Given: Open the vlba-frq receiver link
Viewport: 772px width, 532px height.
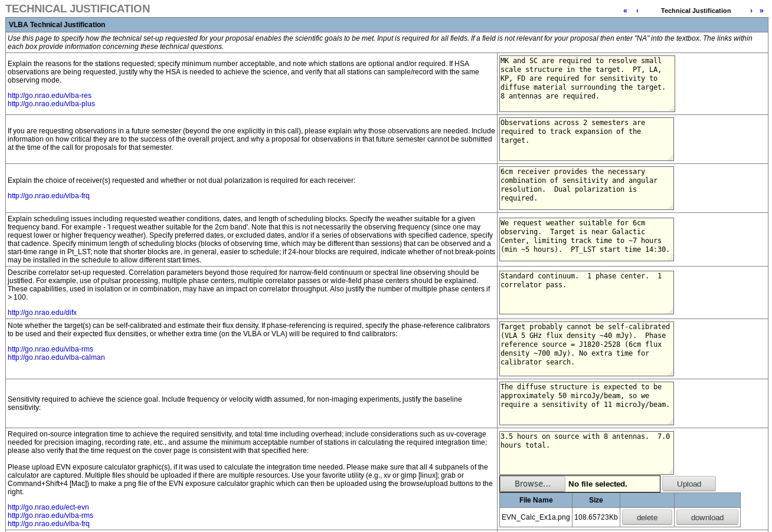Looking at the screenshot, I should [x=48, y=195].
